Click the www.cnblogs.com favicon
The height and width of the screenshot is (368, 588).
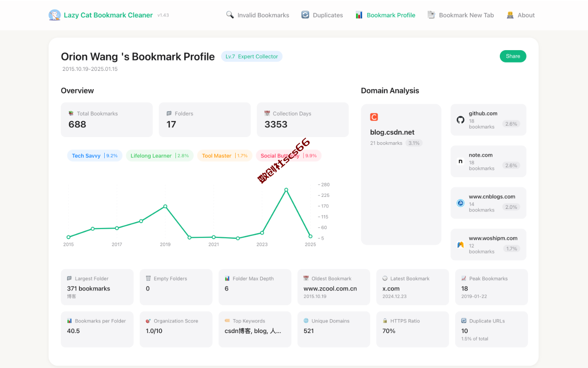point(460,203)
